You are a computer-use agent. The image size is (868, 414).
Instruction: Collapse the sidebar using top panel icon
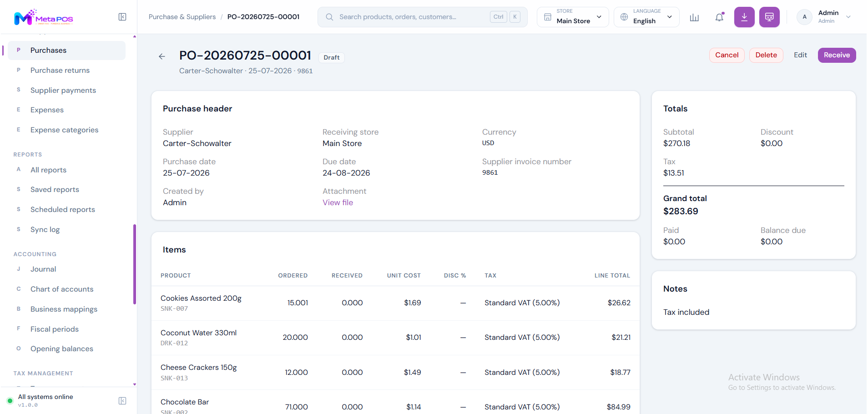pos(122,17)
